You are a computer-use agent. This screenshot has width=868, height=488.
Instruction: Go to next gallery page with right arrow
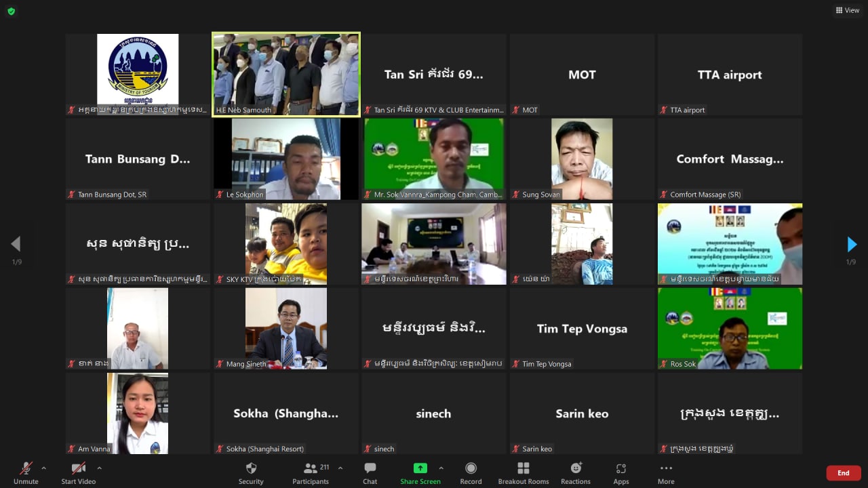point(852,244)
